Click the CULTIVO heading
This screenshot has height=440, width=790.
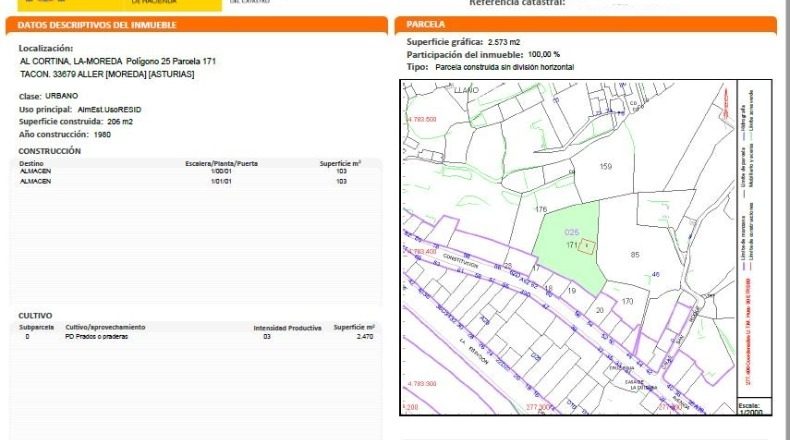point(35,316)
